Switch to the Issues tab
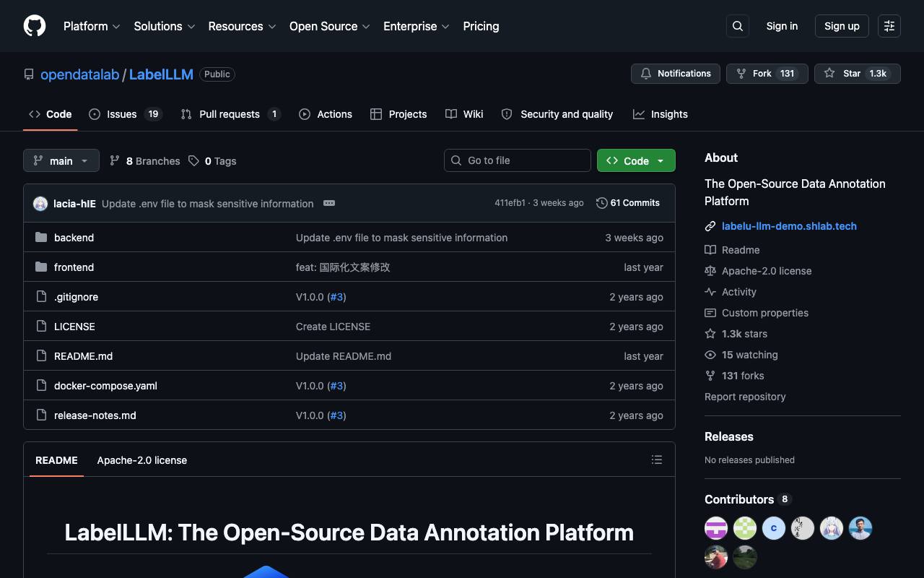The image size is (924, 578). tap(126, 114)
